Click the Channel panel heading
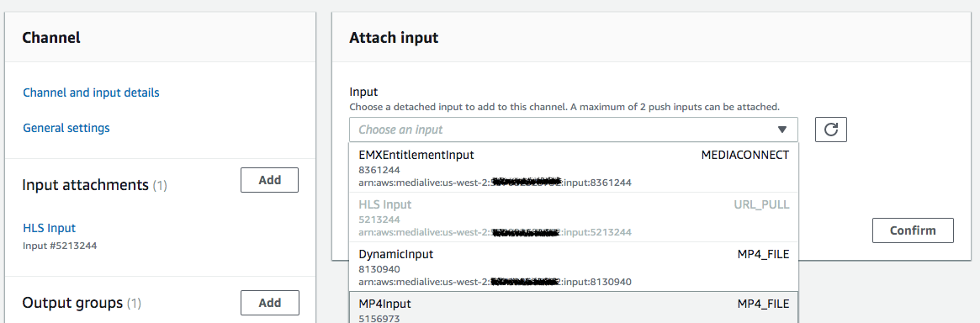This screenshot has width=980, height=323. tap(51, 38)
